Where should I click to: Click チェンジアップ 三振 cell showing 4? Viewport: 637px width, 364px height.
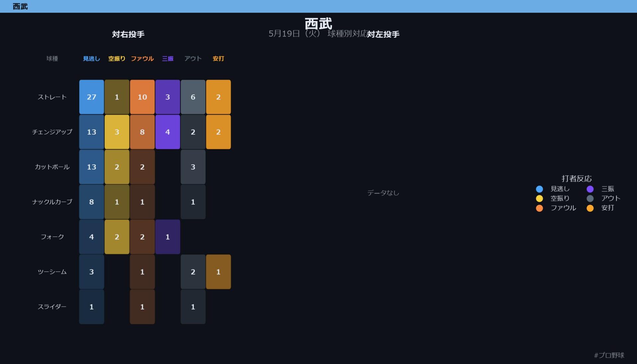point(168,132)
